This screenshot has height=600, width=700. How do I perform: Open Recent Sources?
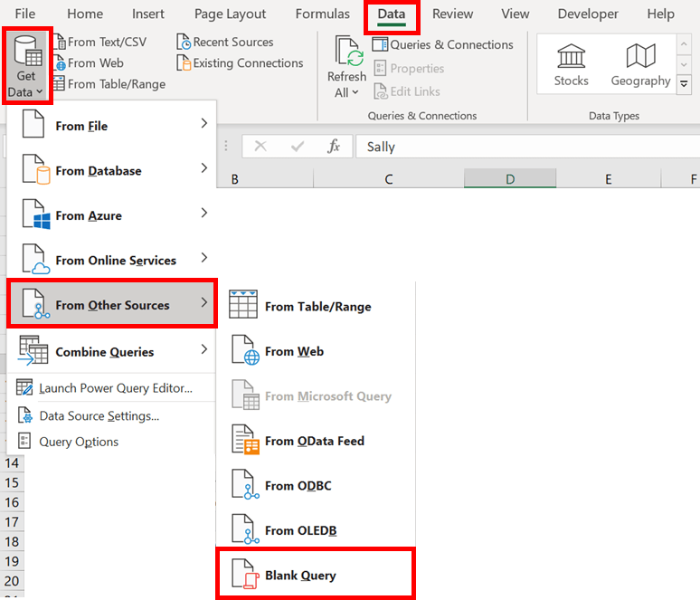pos(225,42)
